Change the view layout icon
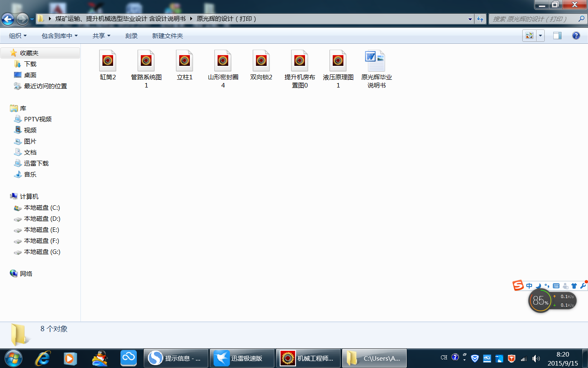This screenshot has width=588, height=368. [x=530, y=36]
